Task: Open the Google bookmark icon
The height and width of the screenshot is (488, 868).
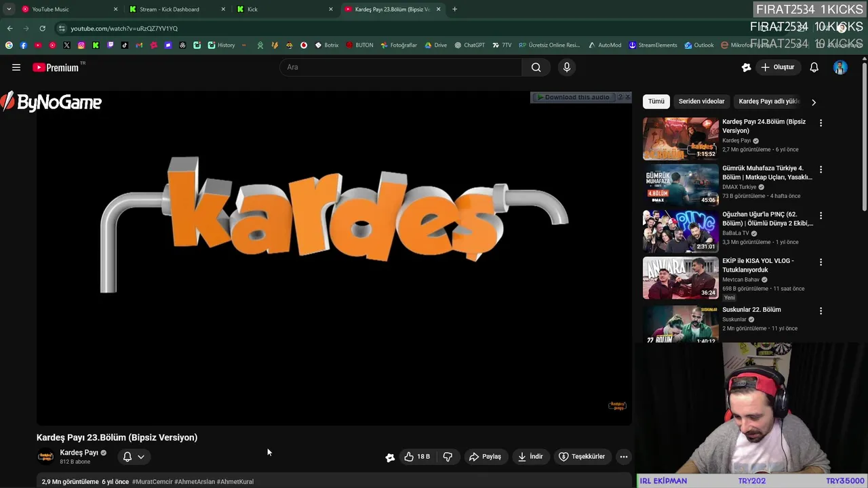Action: pos(9,45)
